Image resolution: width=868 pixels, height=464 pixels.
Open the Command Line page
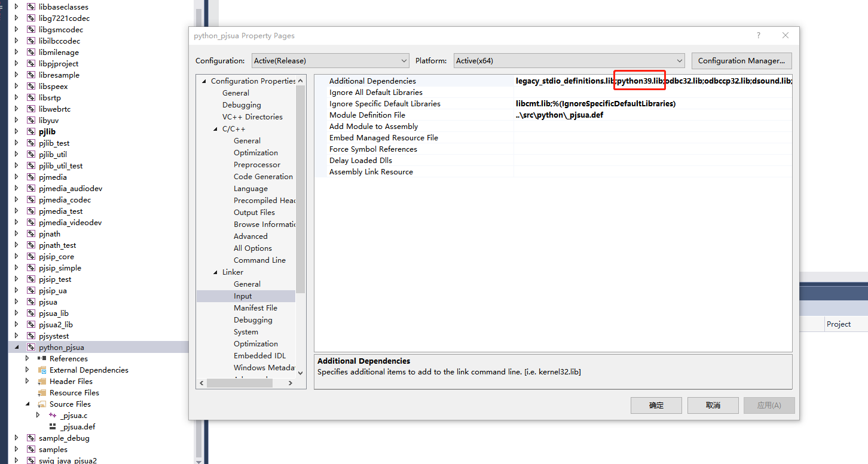click(259, 260)
